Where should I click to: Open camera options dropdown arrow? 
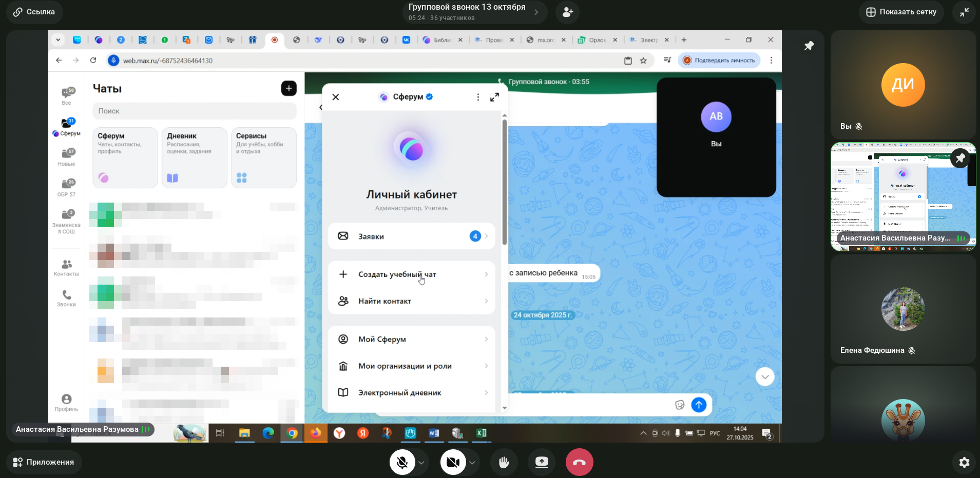(x=472, y=463)
